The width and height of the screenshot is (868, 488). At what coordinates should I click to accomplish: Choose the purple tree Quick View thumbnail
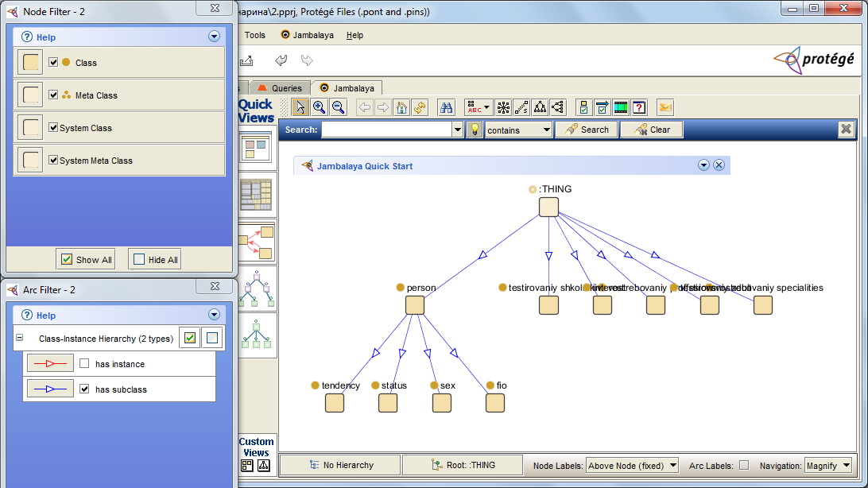tap(257, 289)
